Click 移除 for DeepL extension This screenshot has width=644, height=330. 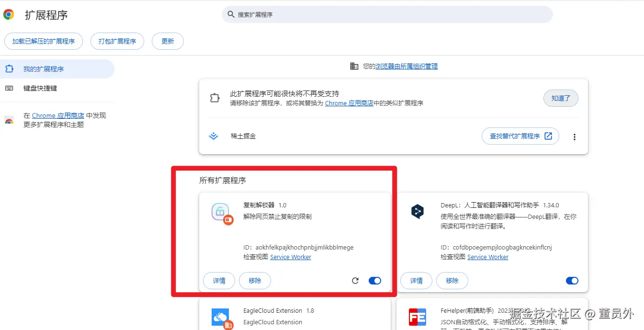[452, 281]
